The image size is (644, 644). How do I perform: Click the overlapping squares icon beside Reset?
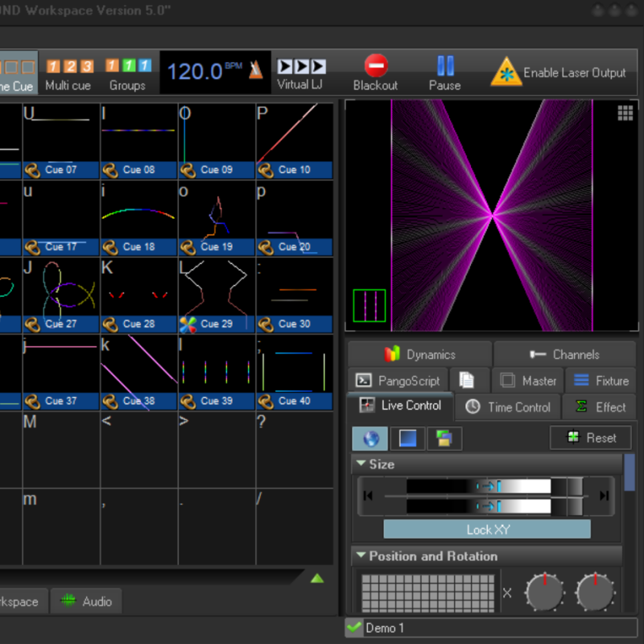point(444,438)
